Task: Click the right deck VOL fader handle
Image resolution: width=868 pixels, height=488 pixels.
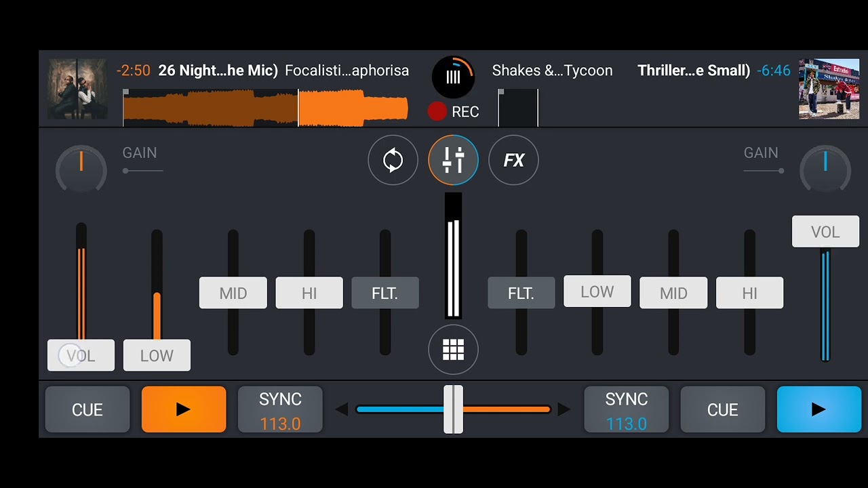Action: (825, 232)
